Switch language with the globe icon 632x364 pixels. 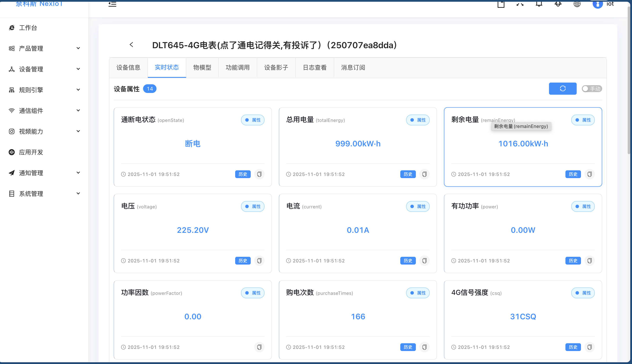[577, 4]
